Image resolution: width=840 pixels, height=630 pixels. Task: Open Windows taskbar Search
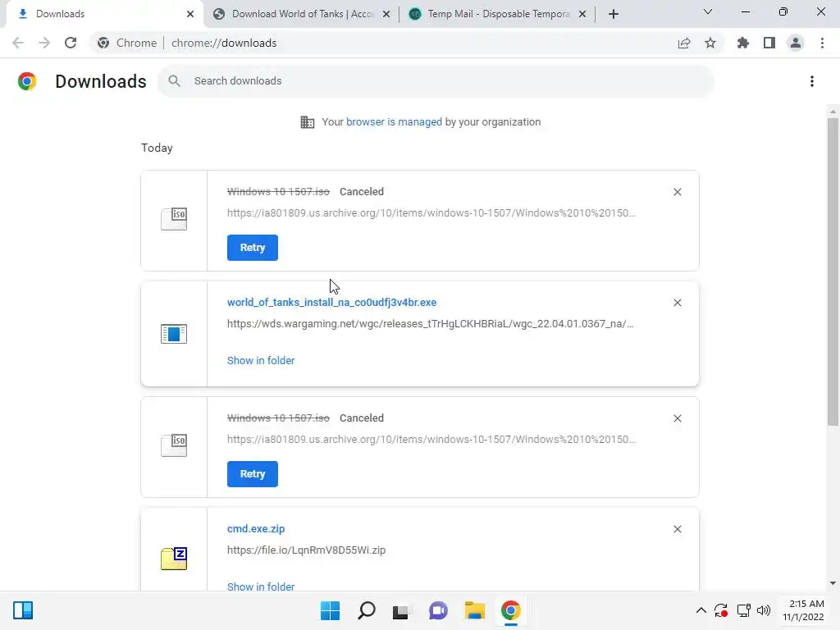(367, 610)
